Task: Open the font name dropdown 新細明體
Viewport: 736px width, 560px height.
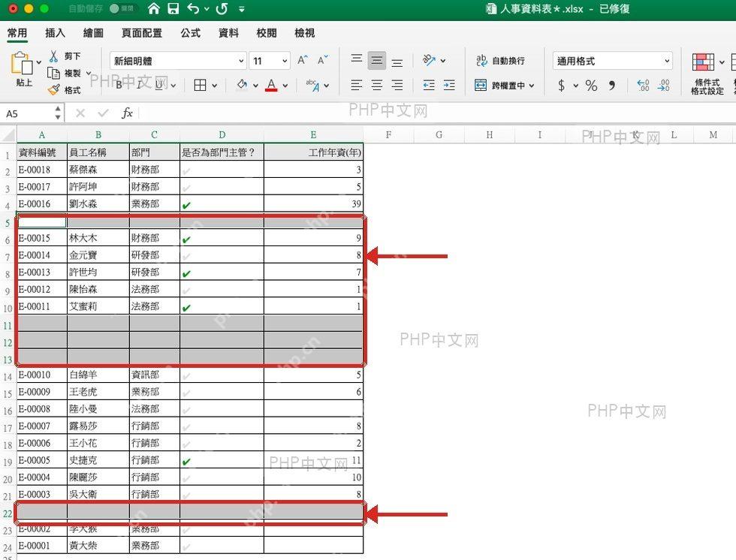Action: tap(241, 61)
